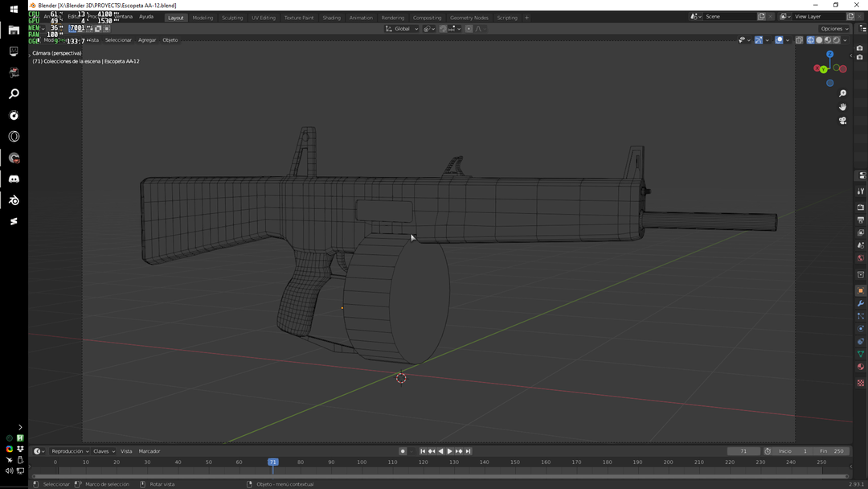Screen dimensions: 868x489
Task: Expand the Opciones dropdown
Action: (x=833, y=28)
